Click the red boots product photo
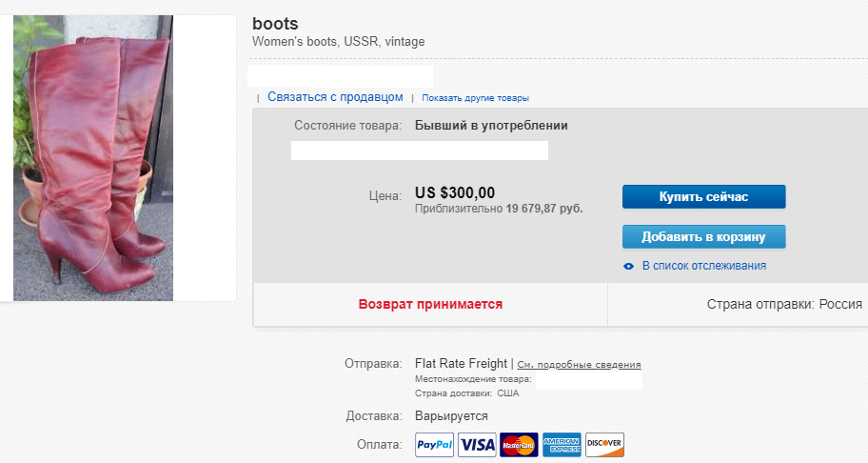Image resolution: width=868 pixels, height=463 pixels. coord(93,157)
